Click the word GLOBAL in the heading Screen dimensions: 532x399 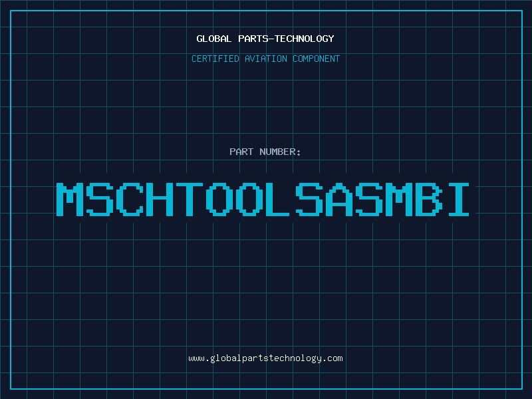click(x=213, y=39)
